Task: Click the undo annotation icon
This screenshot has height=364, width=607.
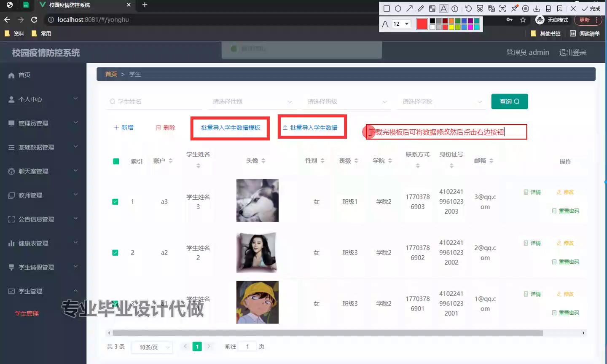Action: (x=468, y=8)
